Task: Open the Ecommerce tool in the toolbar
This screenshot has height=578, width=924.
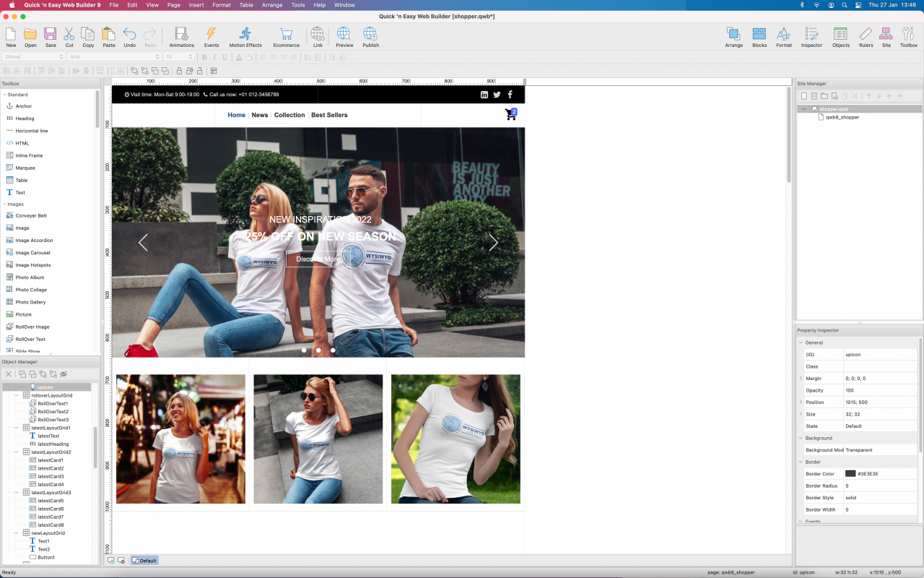Action: (286, 38)
